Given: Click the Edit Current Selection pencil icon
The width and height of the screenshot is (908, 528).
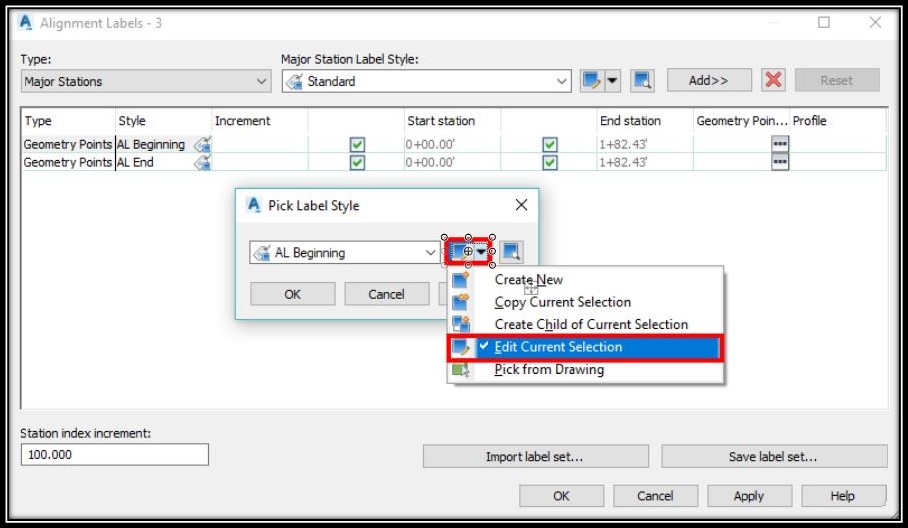Looking at the screenshot, I should pos(461,347).
